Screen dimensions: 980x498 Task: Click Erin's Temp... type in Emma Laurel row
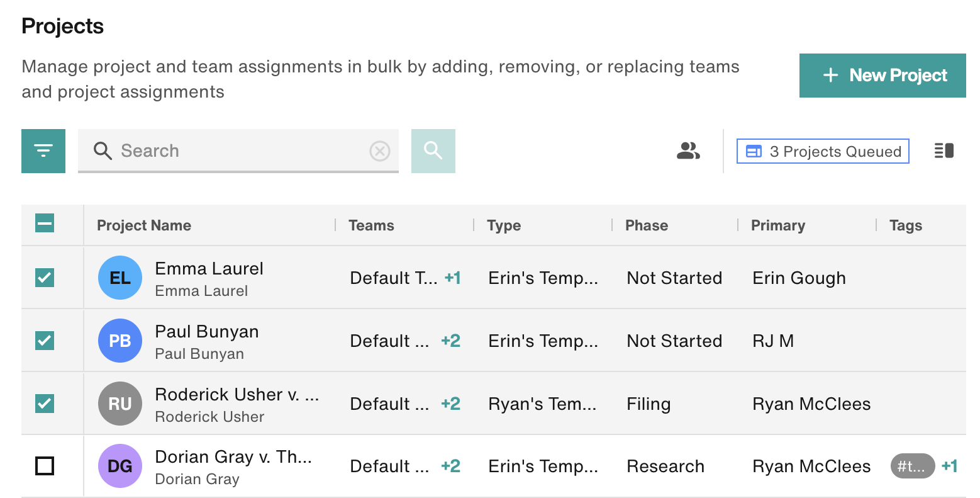[x=543, y=278]
